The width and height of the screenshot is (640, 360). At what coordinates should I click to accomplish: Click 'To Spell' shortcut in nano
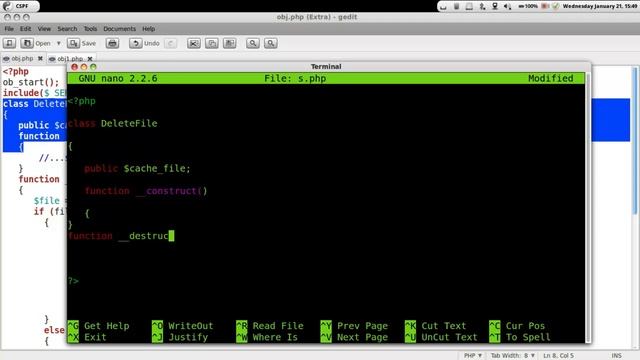[x=528, y=337]
